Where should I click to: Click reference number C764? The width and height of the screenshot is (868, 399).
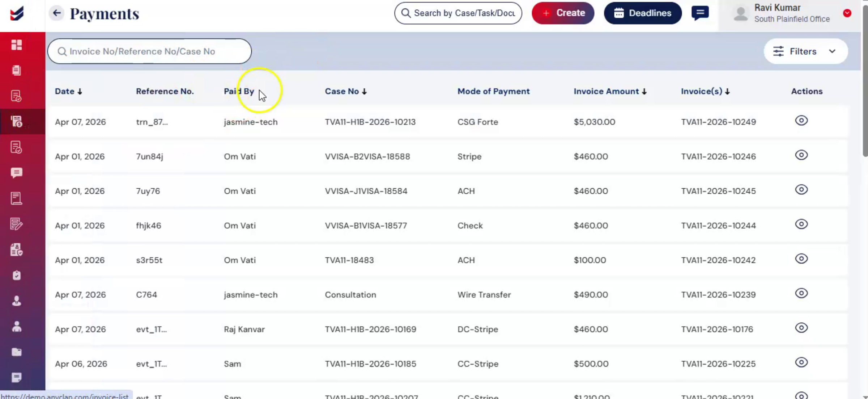pos(146,295)
